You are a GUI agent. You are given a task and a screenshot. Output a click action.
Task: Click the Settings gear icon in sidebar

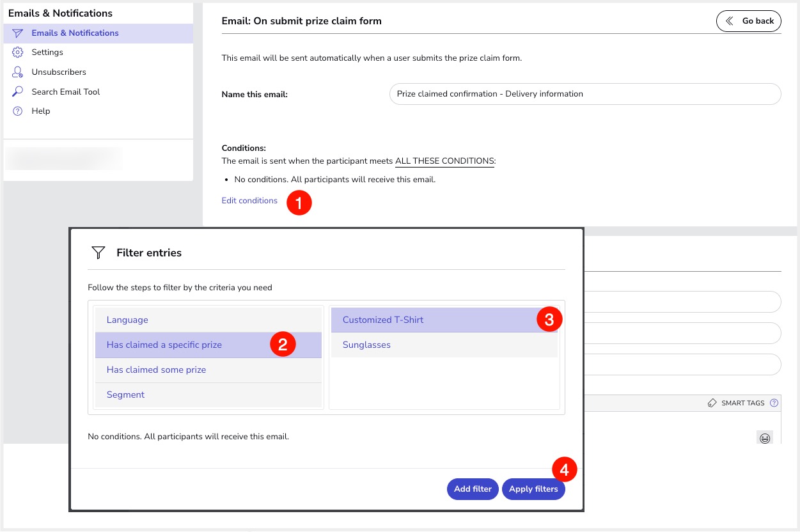click(18, 52)
